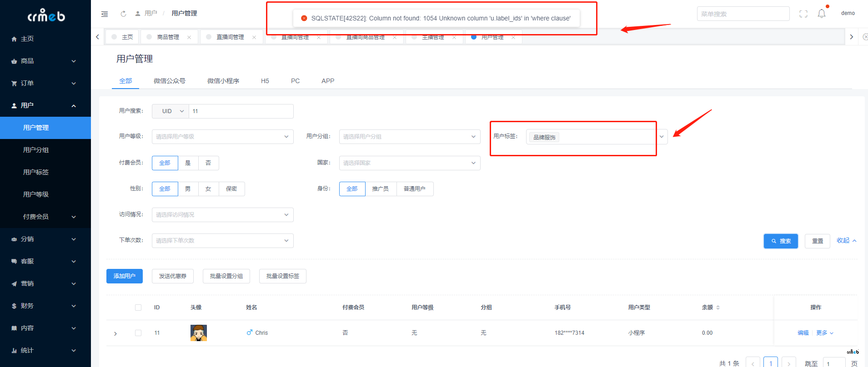The image size is (868, 367).
Task: Refresh the page using the reload icon
Action: 123,14
